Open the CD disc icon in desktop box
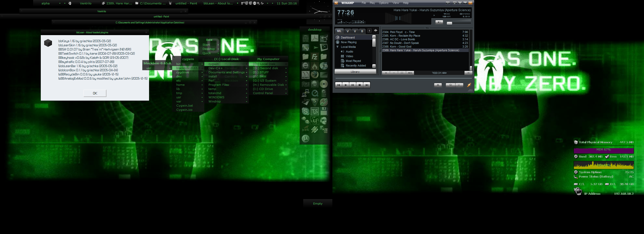644x234 pixels. [324, 84]
